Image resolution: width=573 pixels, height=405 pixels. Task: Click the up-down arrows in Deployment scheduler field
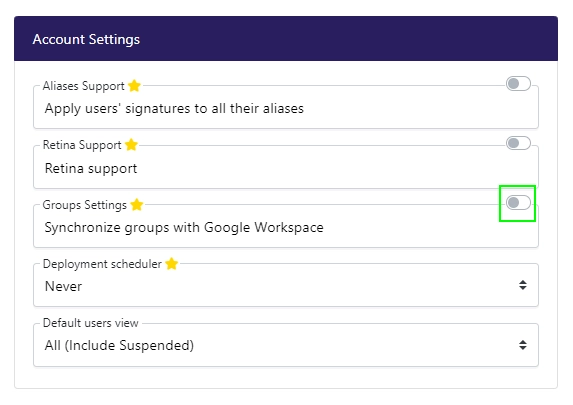click(x=523, y=285)
